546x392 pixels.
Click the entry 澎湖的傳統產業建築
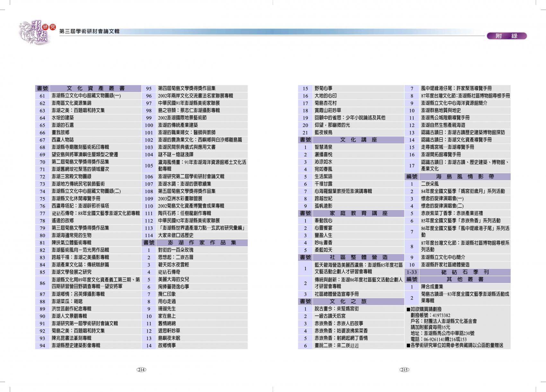pyautogui.click(x=178, y=125)
